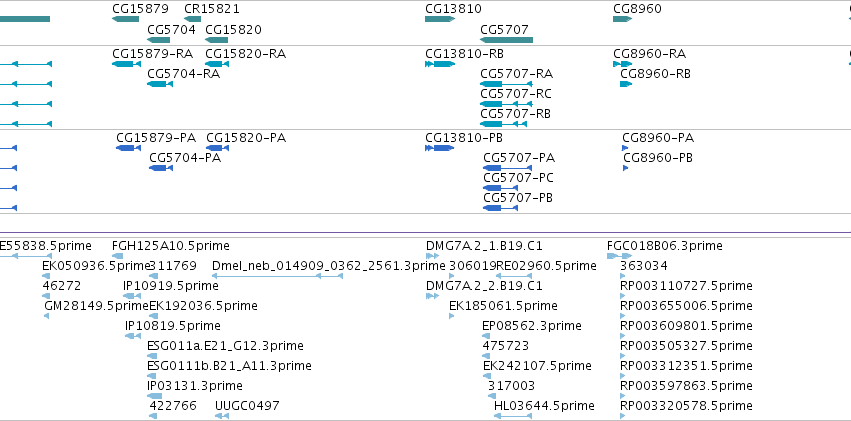Screen dimensions: 851x421
Task: Open transcript CG15820-RA
Action: click(217, 64)
